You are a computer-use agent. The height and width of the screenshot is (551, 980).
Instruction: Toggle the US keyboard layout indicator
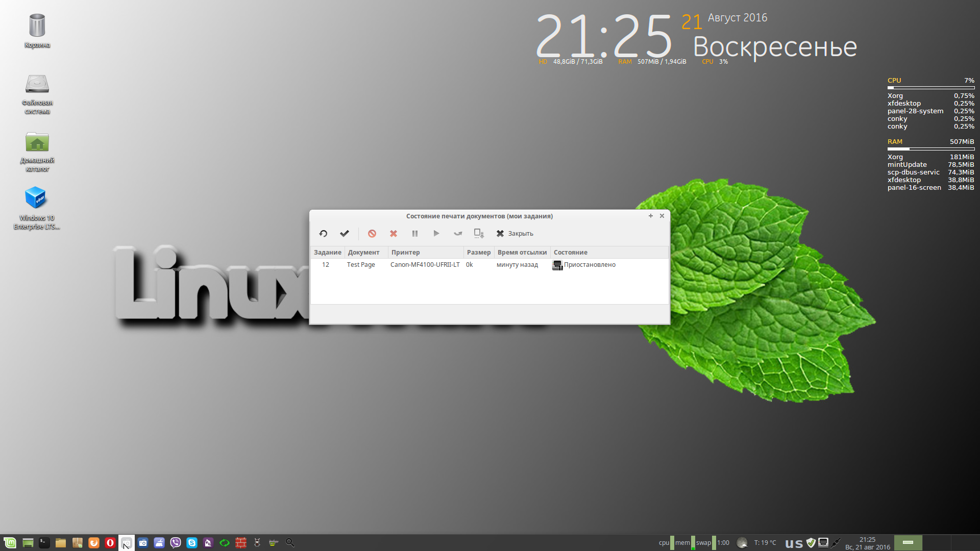(794, 543)
